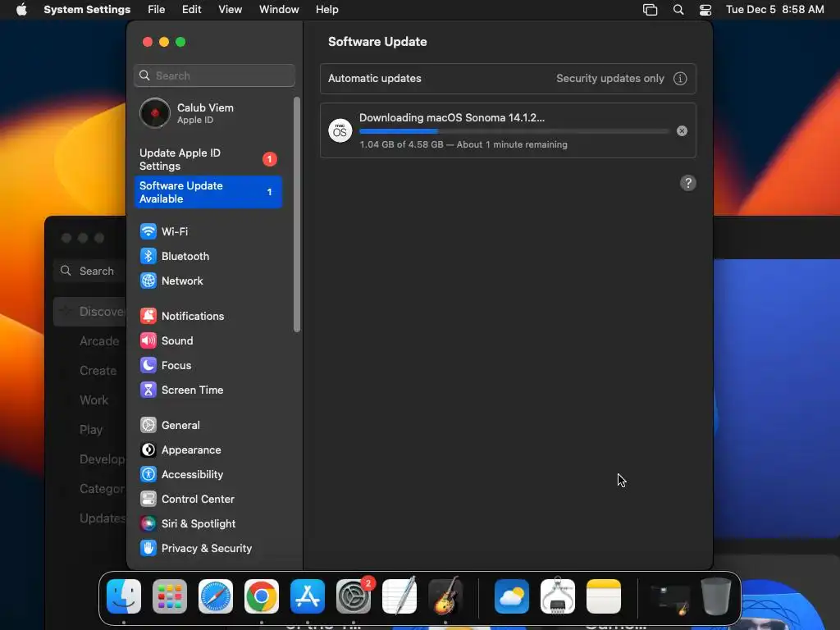Launch GarageBand from the Dock
This screenshot has height=630, width=840.
coord(445,596)
